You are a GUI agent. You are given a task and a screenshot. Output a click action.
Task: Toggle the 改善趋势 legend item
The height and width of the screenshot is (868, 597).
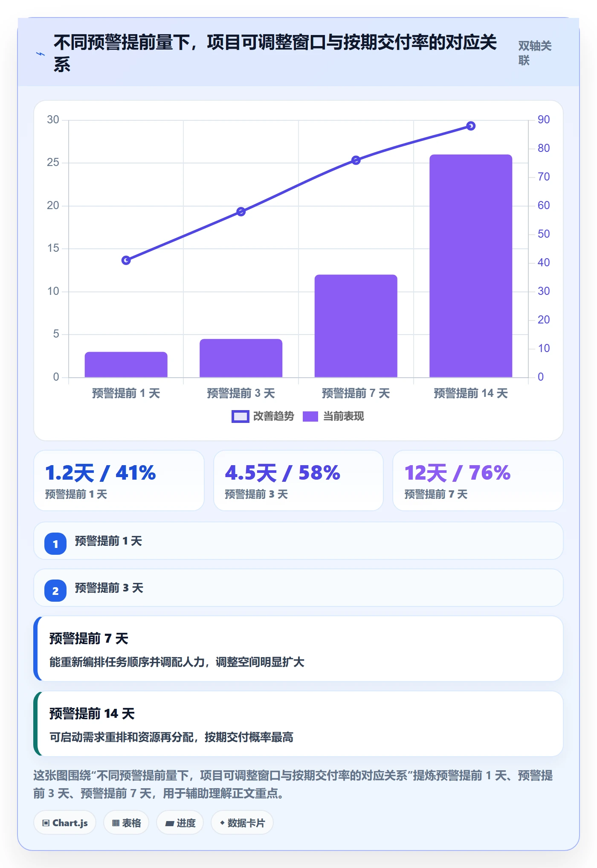[x=263, y=416]
